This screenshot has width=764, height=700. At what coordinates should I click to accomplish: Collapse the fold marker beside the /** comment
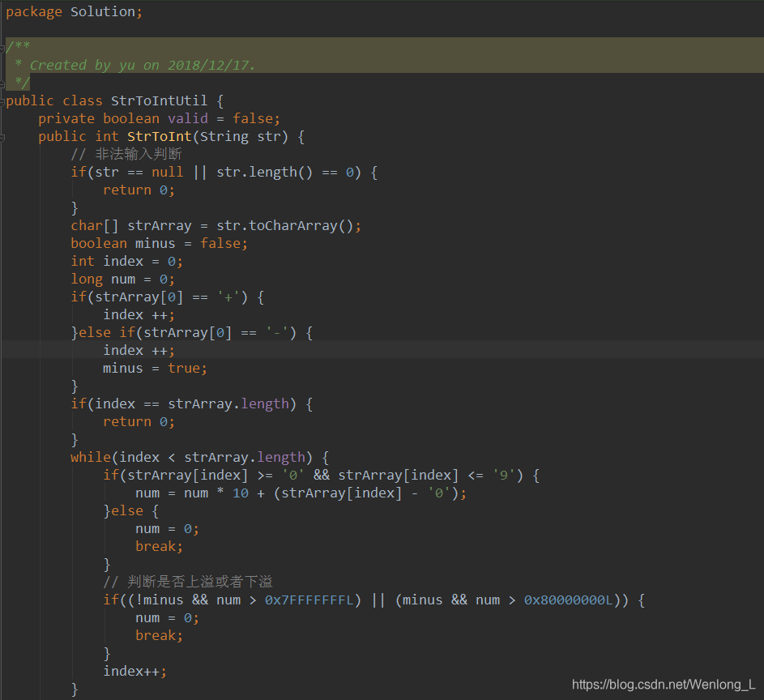(2, 48)
